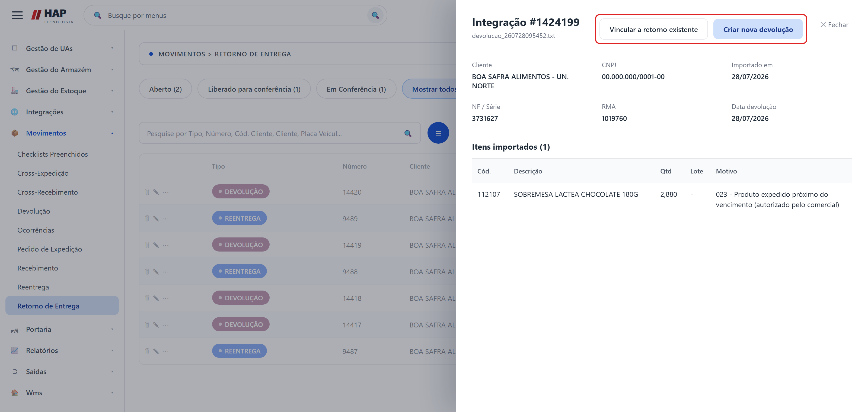
Task: Open Reentrega submenu item
Action: (x=33, y=287)
